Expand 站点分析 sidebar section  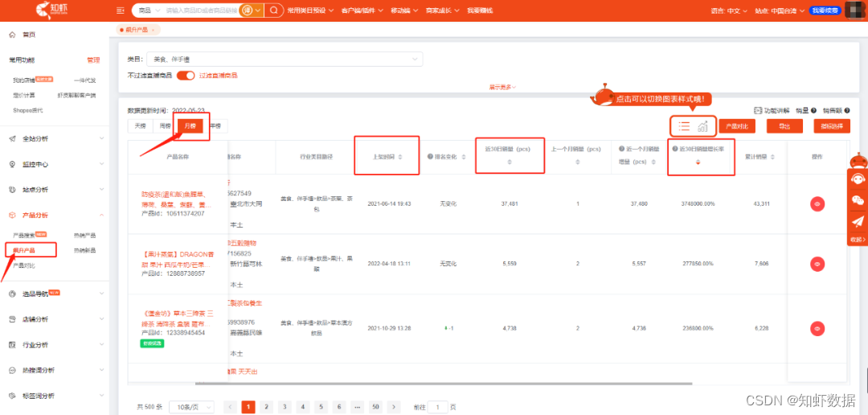tap(56, 190)
